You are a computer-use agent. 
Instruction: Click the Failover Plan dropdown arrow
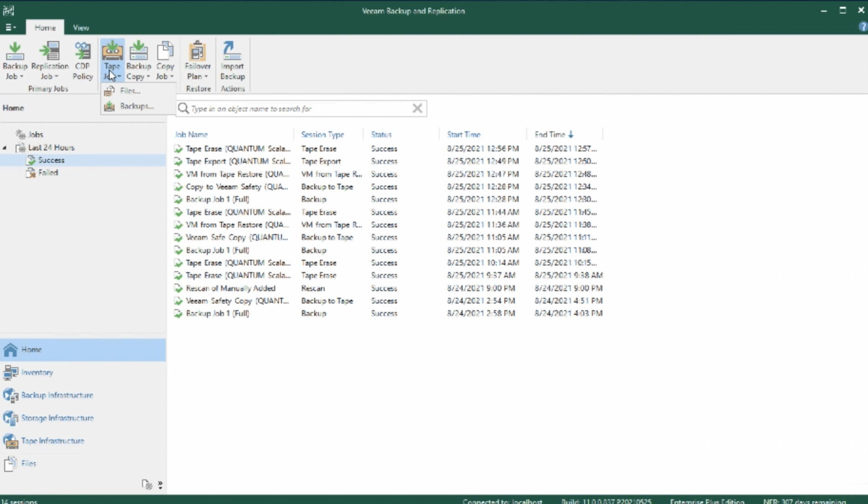tap(206, 77)
